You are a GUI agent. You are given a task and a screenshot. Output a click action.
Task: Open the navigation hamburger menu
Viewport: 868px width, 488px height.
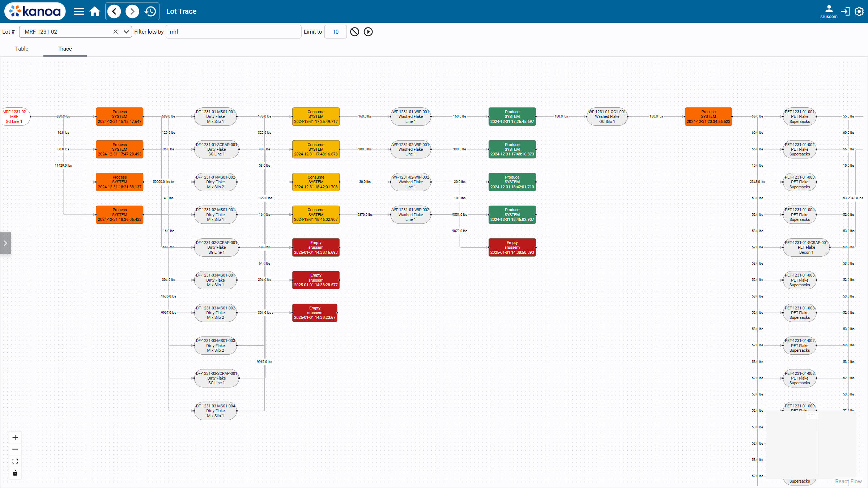tap(79, 11)
